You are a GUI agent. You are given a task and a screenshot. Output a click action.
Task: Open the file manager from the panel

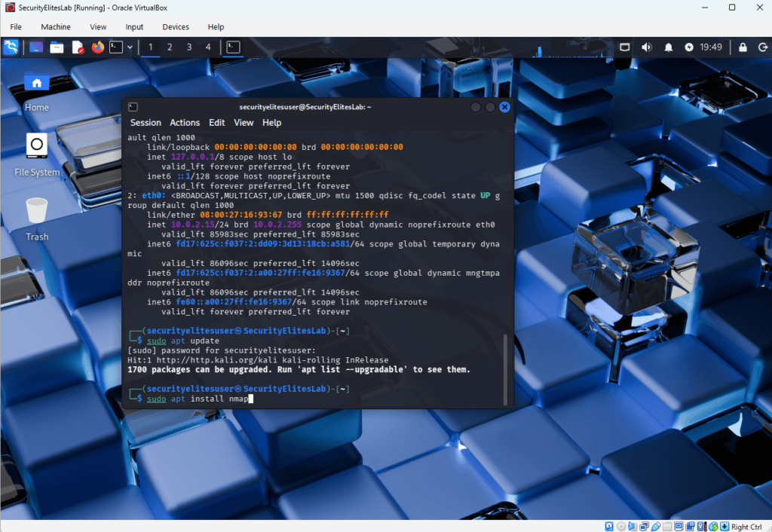pyautogui.click(x=56, y=47)
